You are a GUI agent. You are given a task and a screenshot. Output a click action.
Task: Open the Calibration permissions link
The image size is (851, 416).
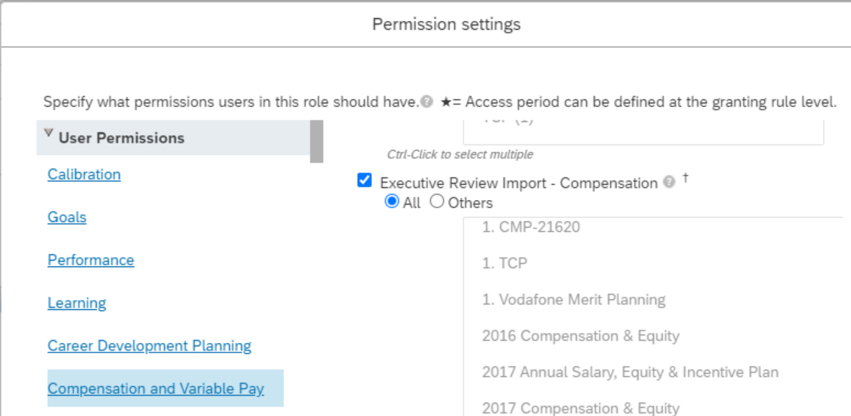pyautogui.click(x=84, y=174)
